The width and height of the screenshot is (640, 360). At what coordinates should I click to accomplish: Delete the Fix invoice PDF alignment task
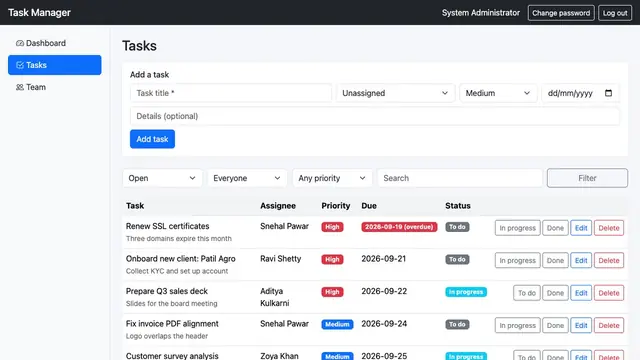(x=609, y=325)
